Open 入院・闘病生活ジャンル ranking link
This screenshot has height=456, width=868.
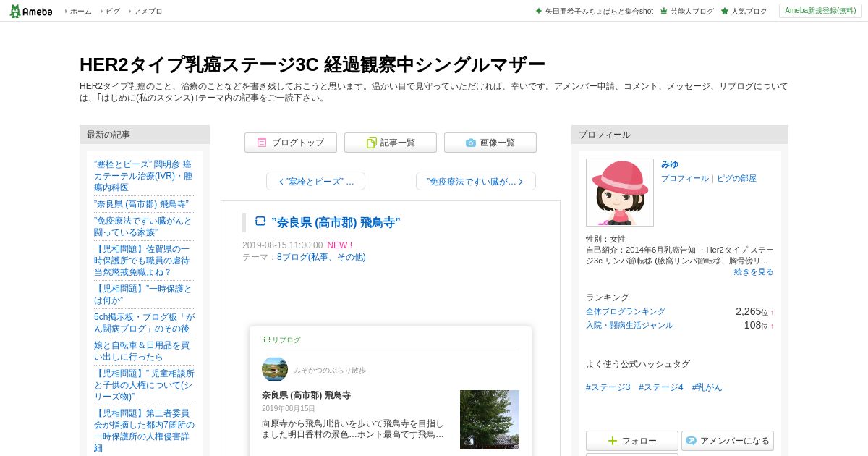tap(629, 325)
